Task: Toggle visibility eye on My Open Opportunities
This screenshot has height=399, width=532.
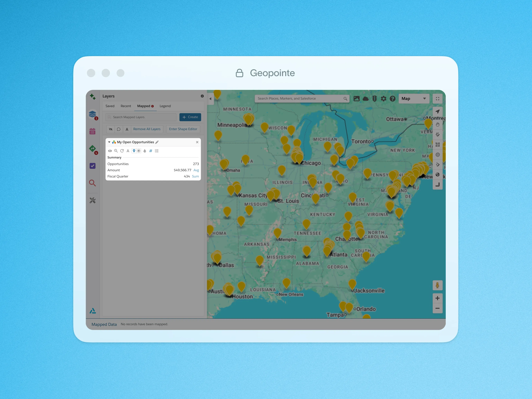Action: click(110, 151)
